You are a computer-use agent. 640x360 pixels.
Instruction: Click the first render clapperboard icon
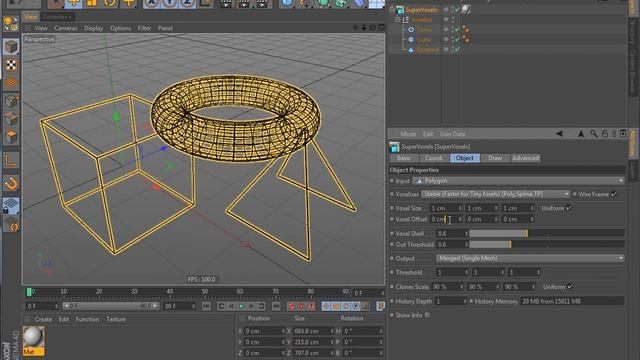[226, 3]
